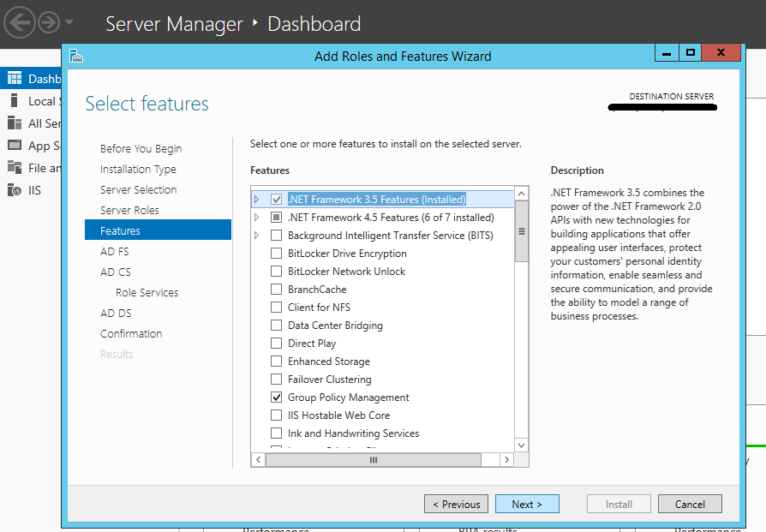Viewport: 766px width, 532px height.
Task: Go to Server Roles step
Action: (x=129, y=210)
